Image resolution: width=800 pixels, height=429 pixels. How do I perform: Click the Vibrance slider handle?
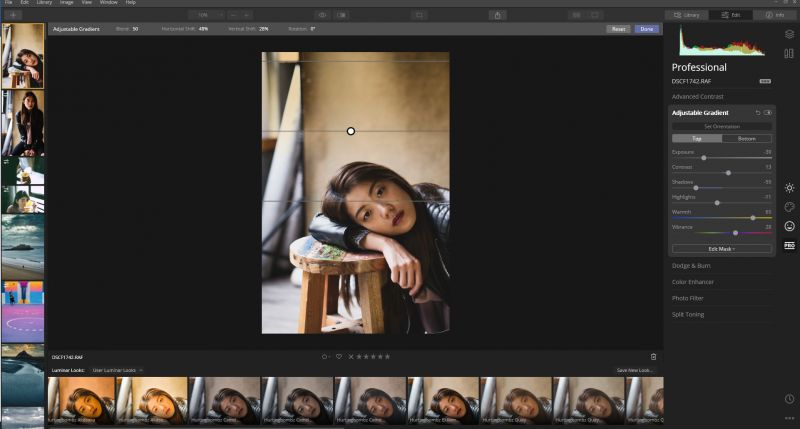735,233
